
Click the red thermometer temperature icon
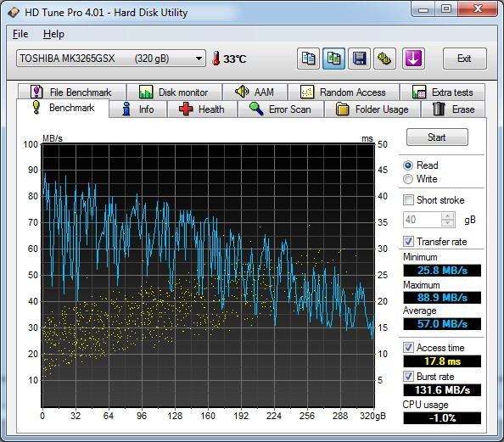point(216,59)
